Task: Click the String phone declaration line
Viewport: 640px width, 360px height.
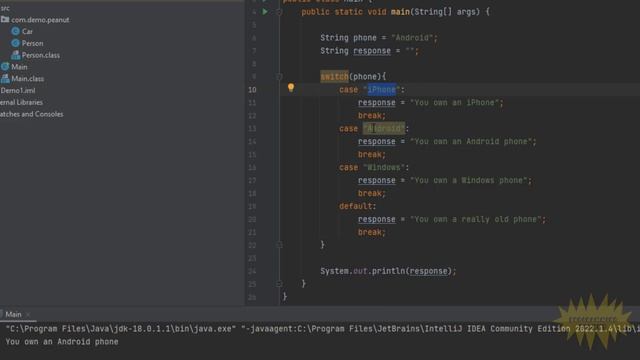Action: point(379,38)
